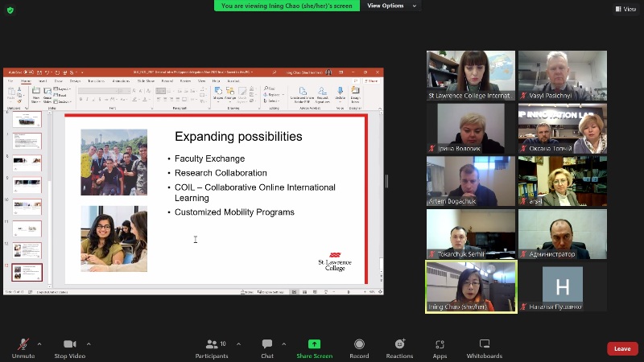The image size is (644, 362).
Task: Click the Zoom level slider in PowerPoint status bar
Action: point(349,292)
